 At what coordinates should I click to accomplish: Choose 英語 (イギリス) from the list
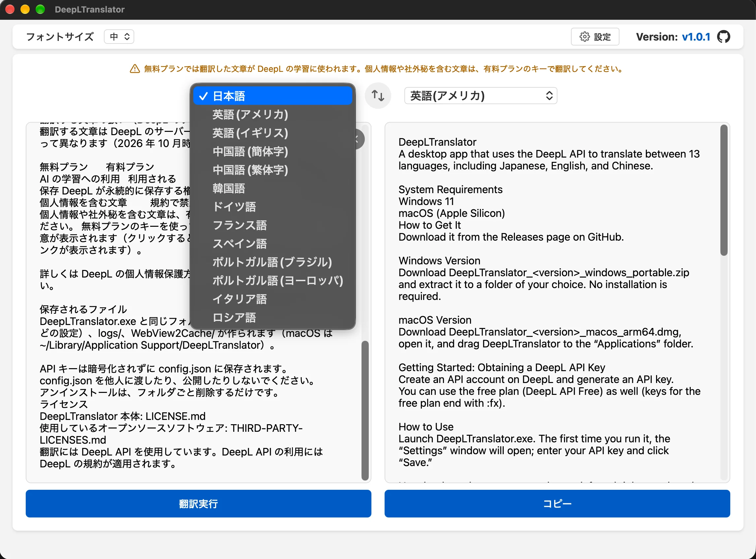coord(272,133)
